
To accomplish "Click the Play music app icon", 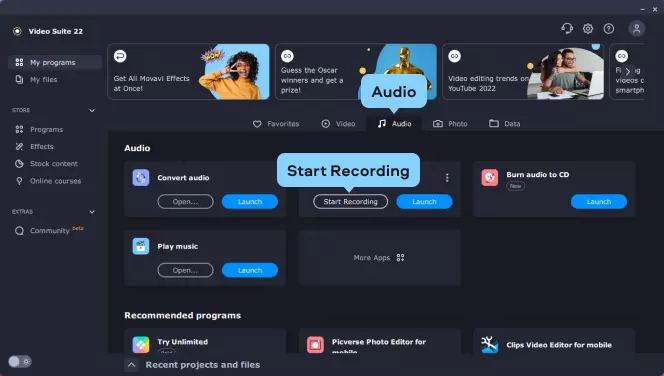I will pos(141,246).
